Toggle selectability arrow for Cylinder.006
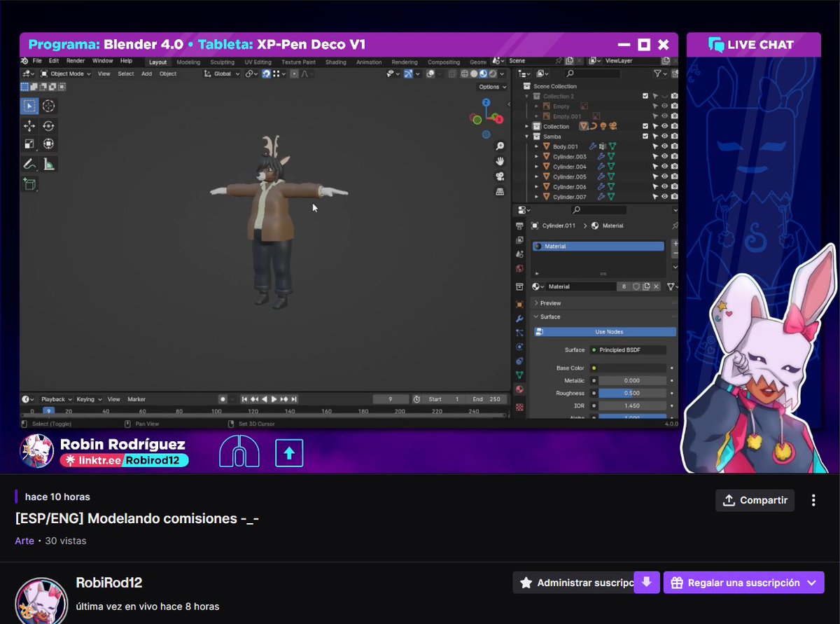This screenshot has width=840, height=624. 655,187
